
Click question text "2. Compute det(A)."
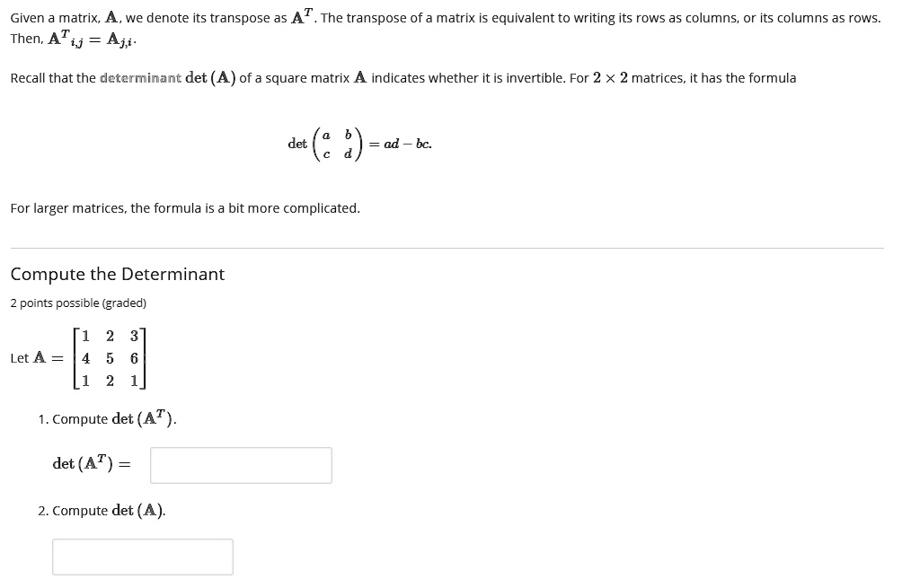tap(102, 511)
